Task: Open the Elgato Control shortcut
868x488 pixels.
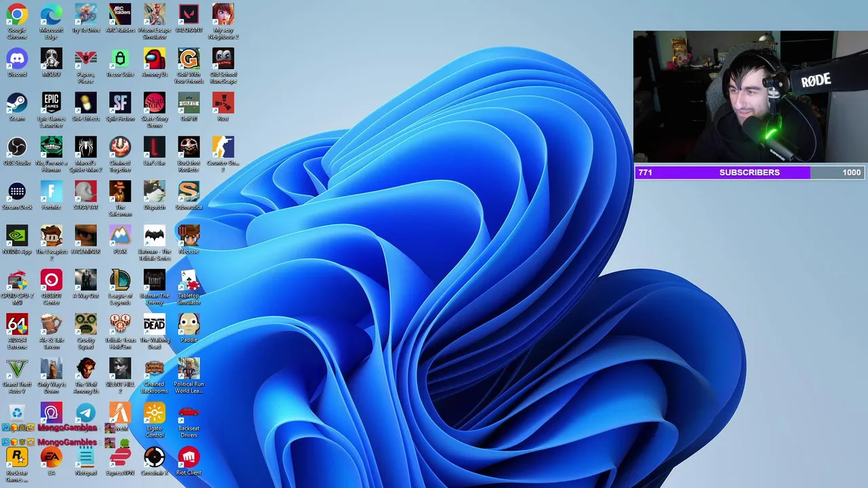Action: coord(155,413)
